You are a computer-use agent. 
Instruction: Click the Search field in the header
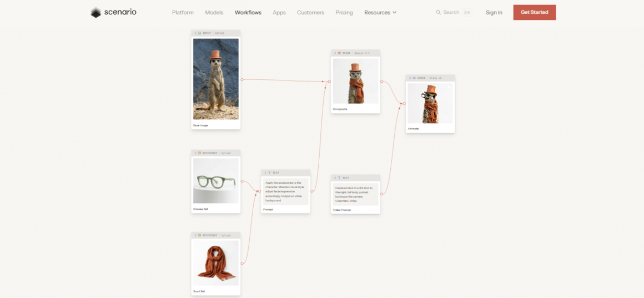click(x=454, y=12)
